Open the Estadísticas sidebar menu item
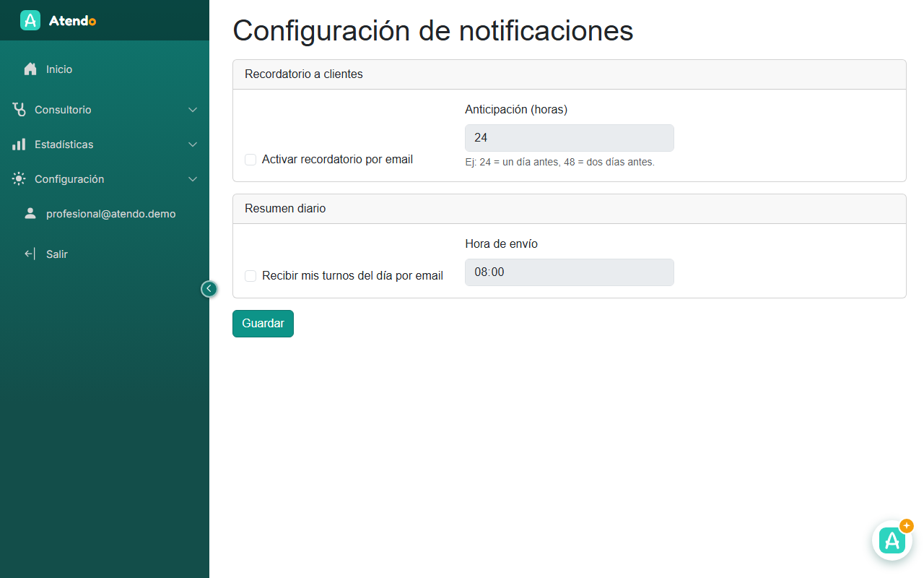 click(x=105, y=144)
